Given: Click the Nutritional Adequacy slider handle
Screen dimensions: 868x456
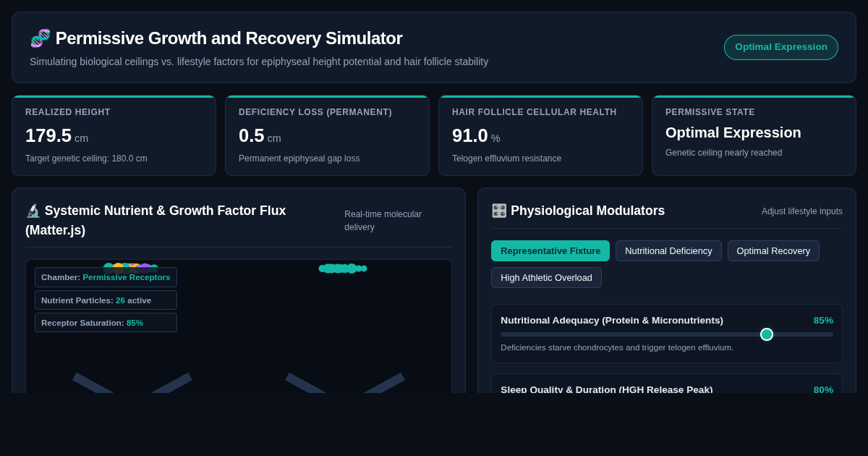Looking at the screenshot, I should [767, 334].
